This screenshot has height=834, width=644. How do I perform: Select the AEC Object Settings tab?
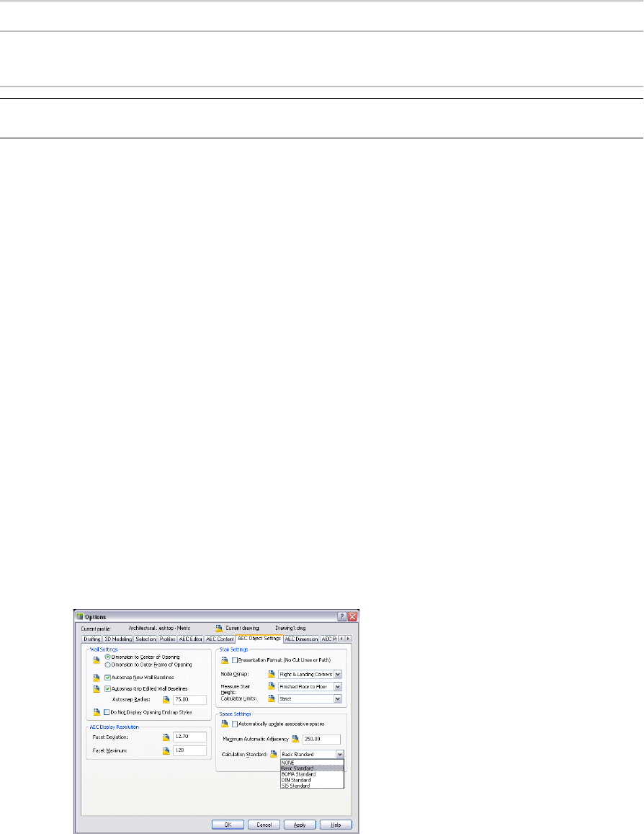tap(259, 638)
